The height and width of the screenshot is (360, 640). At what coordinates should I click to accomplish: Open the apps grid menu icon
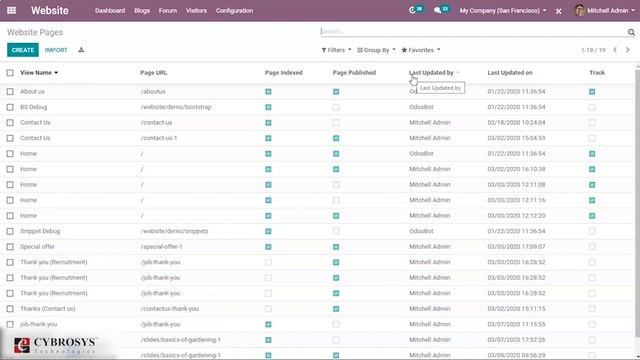point(11,11)
